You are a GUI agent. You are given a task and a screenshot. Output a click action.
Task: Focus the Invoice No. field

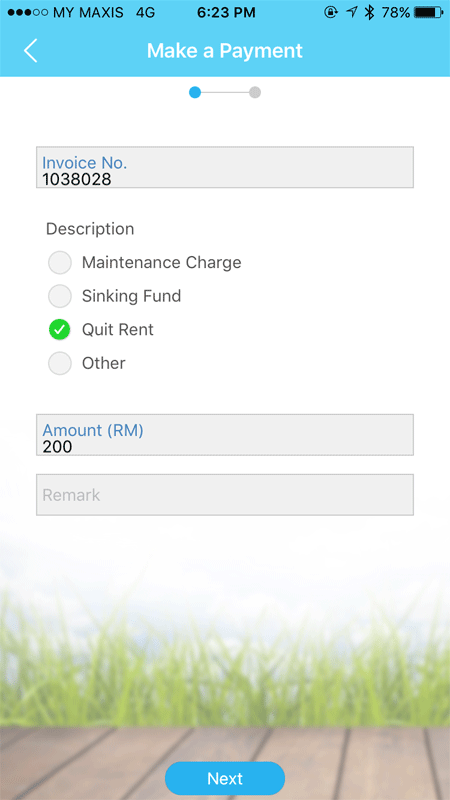coord(224,167)
